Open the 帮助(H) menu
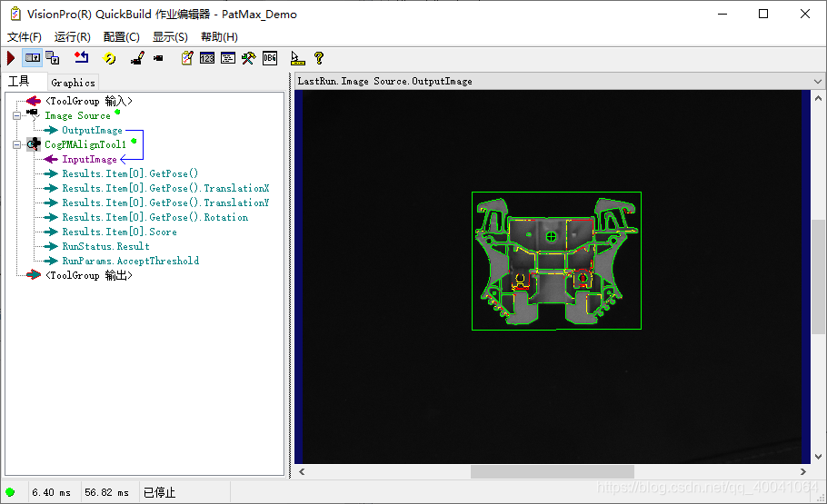 click(x=219, y=37)
